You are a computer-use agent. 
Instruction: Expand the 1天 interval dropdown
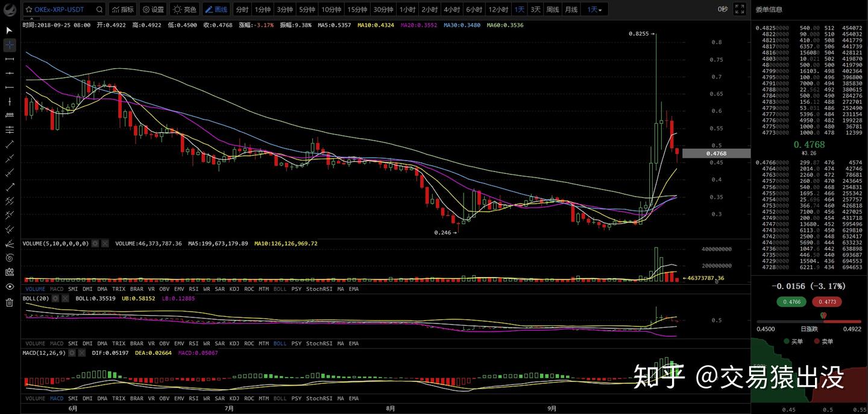click(595, 10)
